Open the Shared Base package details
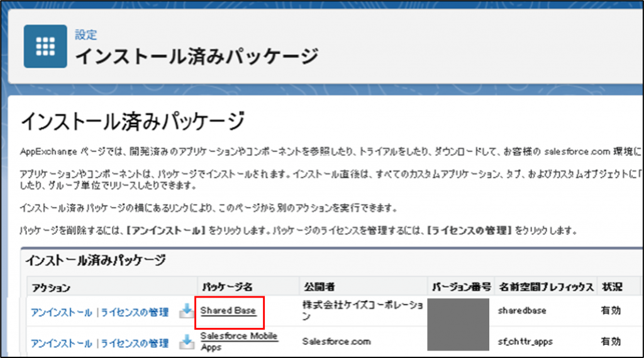This screenshot has width=644, height=358. [x=228, y=311]
